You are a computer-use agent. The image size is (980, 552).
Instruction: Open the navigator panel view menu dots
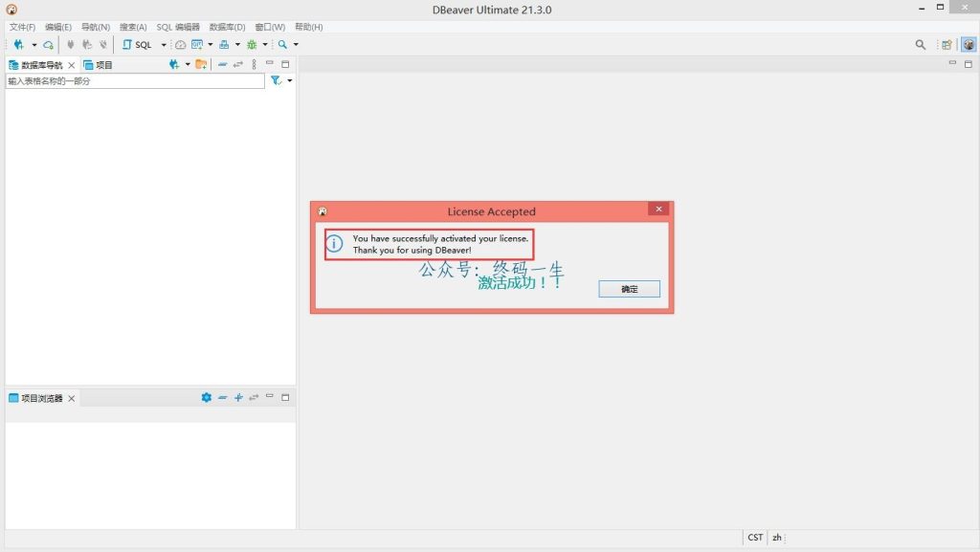pos(254,64)
